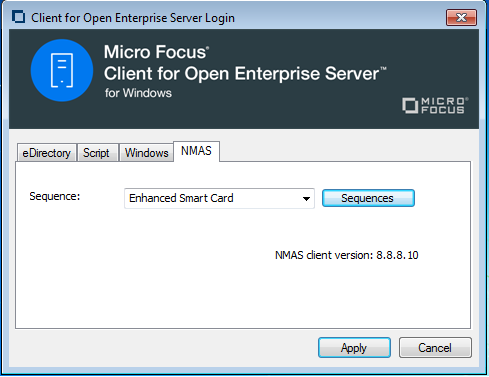Click the title bar text of the dialog
The width and height of the screenshot is (489, 377).
[133, 18]
